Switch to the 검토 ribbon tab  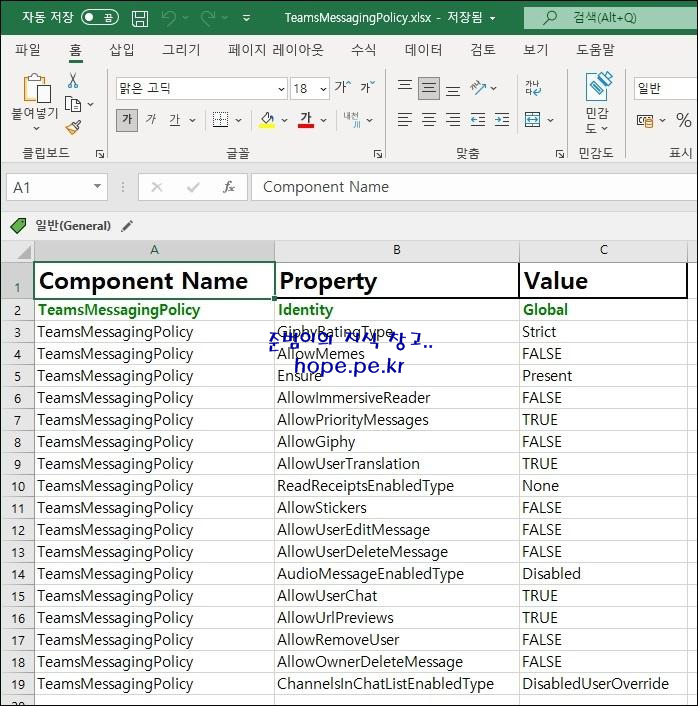coord(483,49)
